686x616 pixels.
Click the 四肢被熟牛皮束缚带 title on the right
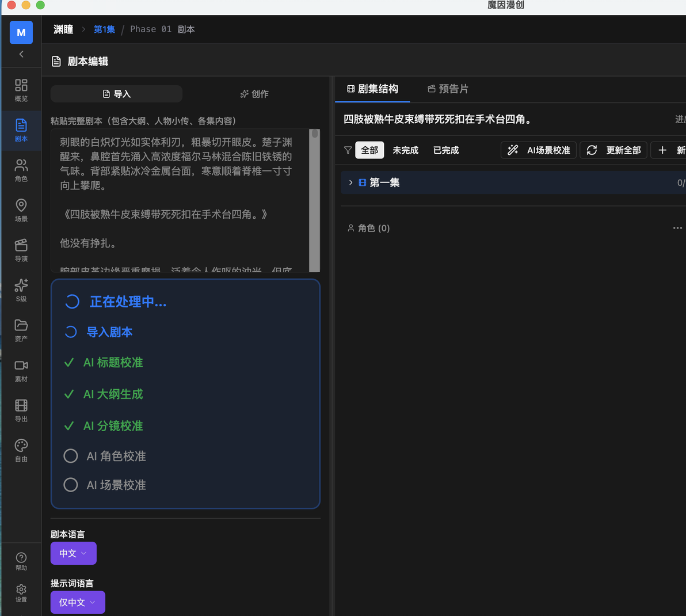tap(437, 119)
